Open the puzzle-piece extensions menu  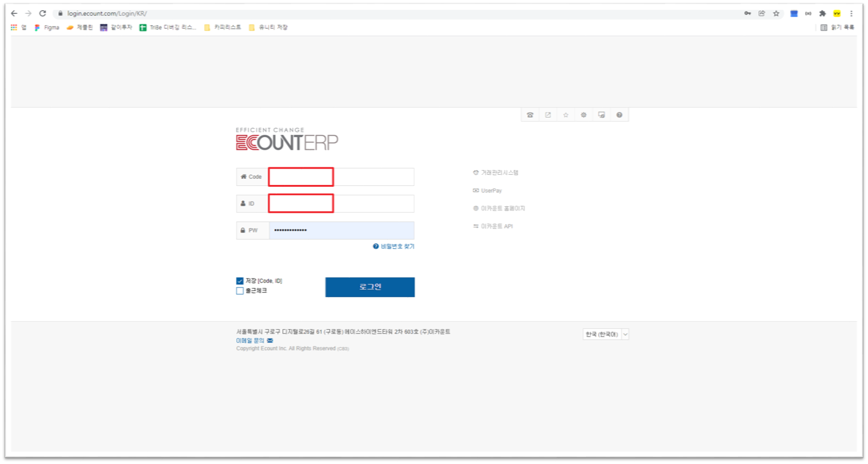822,13
